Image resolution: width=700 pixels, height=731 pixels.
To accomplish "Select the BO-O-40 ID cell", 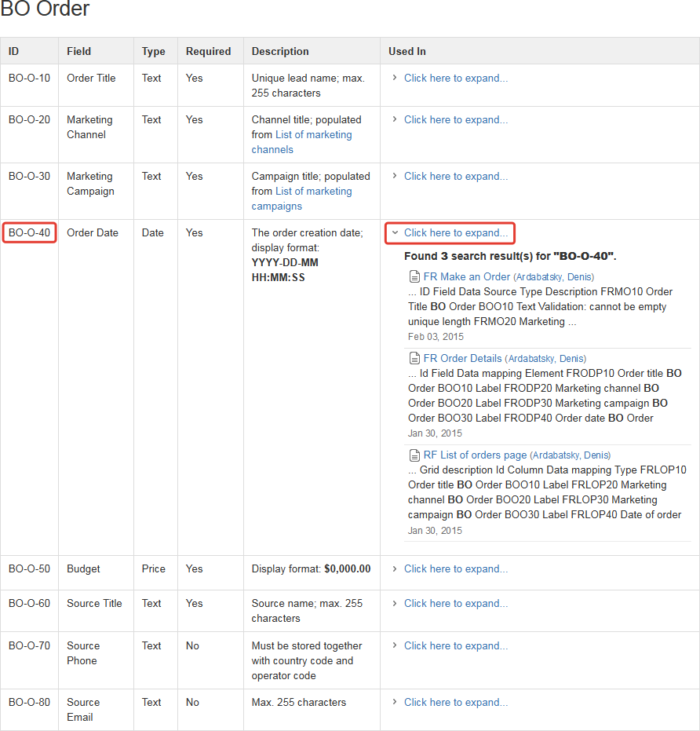I will (29, 233).
